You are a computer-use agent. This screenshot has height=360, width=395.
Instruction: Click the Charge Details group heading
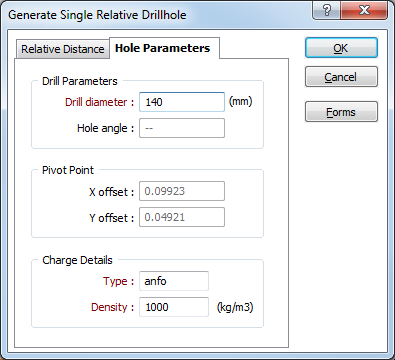[77, 260]
